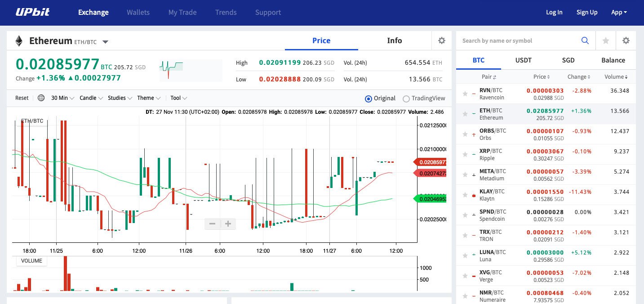Favorite XRP/BTC with its star
644x304 pixels.
click(x=465, y=154)
